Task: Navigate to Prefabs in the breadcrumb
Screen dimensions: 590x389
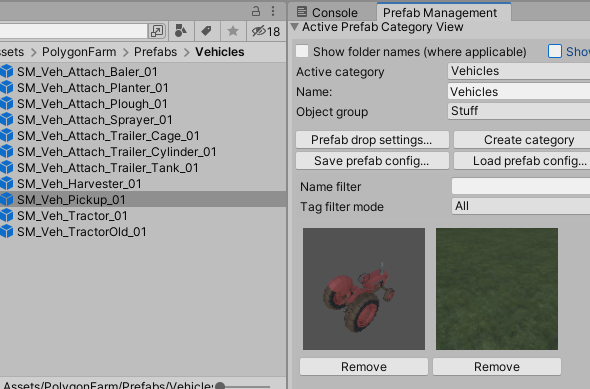Action: [x=155, y=52]
